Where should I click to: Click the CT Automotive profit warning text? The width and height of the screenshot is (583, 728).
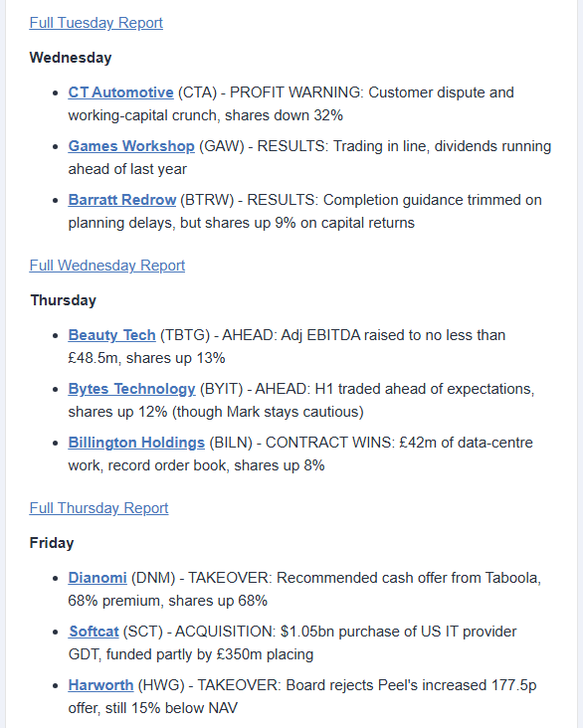point(291,104)
